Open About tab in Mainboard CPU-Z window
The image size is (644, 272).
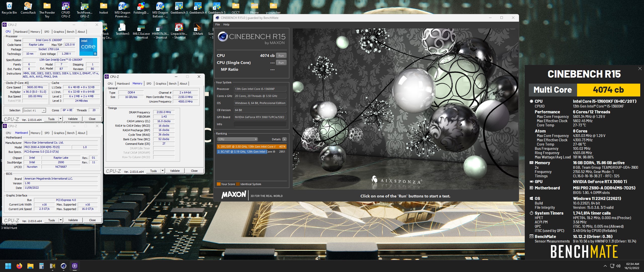[82, 133]
